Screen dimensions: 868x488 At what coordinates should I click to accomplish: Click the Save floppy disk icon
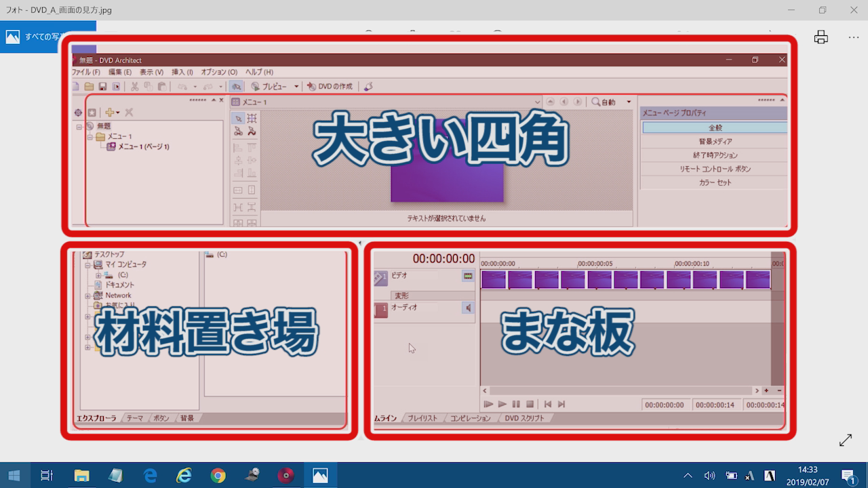(x=102, y=87)
